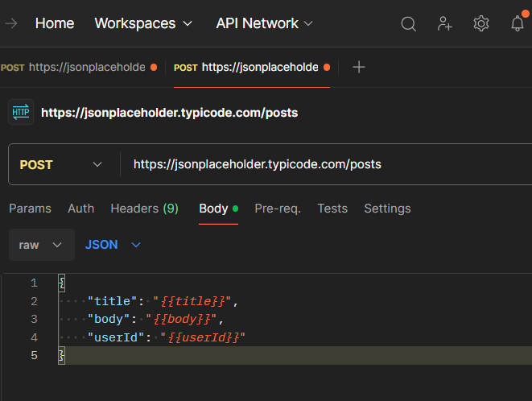Switch to the Params tab
This screenshot has height=401, width=532.
(30, 209)
